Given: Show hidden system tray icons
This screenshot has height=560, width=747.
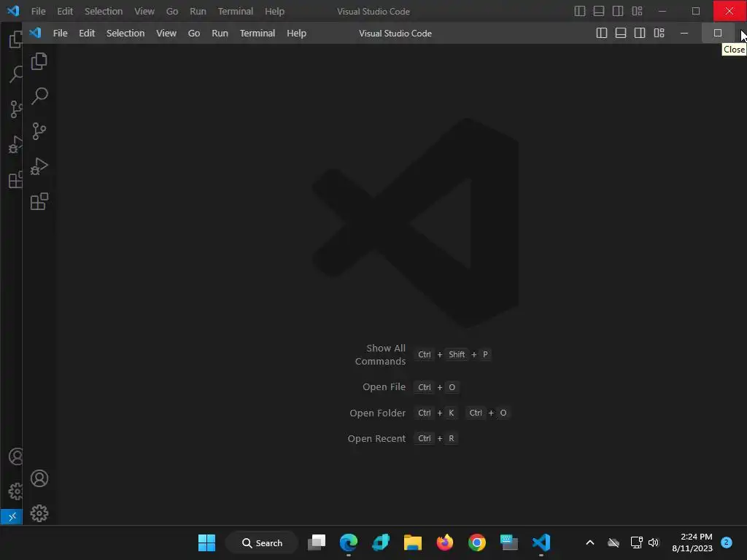Looking at the screenshot, I should (589, 542).
